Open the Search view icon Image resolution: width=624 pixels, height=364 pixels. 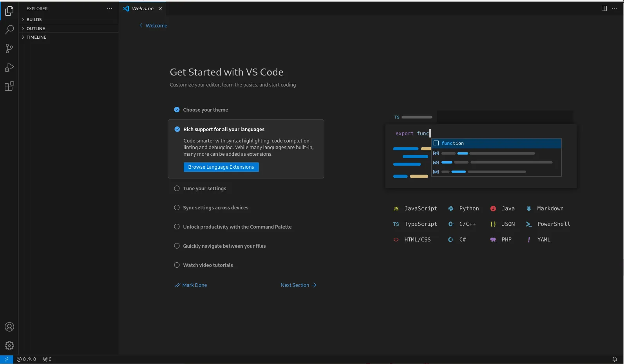click(9, 30)
